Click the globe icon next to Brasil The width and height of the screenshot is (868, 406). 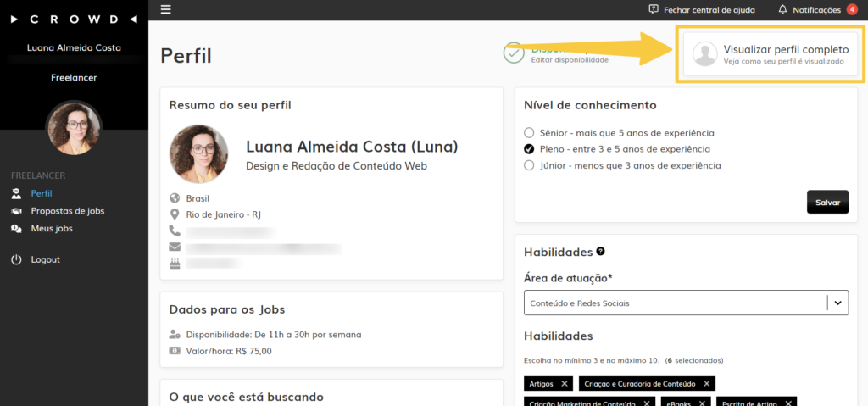175,198
